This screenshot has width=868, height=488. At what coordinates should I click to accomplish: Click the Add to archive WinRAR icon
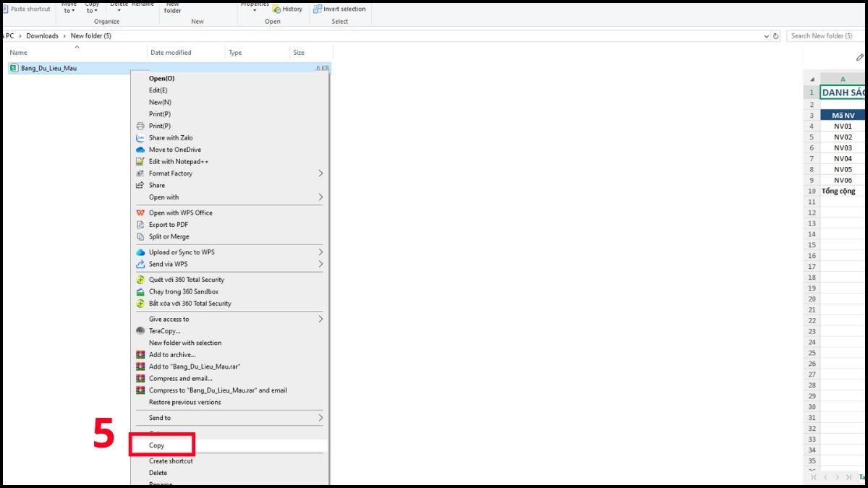(140, 354)
